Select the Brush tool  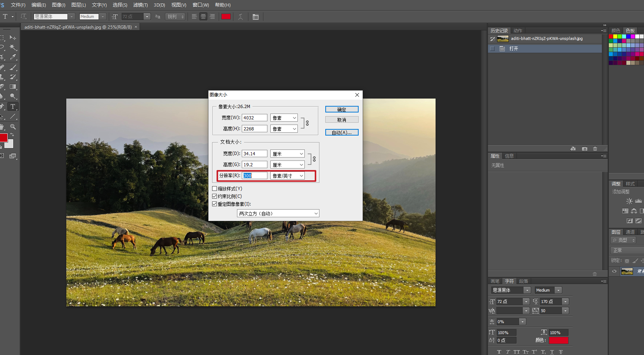(13, 67)
